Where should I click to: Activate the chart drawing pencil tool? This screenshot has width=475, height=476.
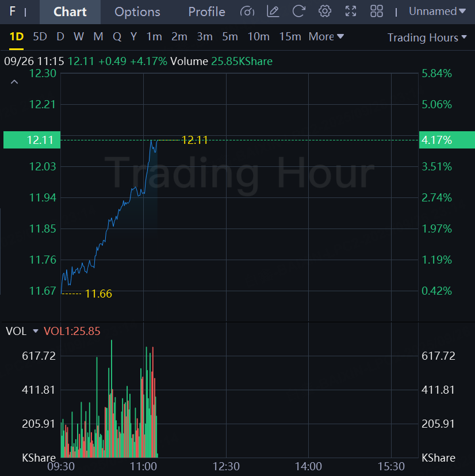[273, 12]
